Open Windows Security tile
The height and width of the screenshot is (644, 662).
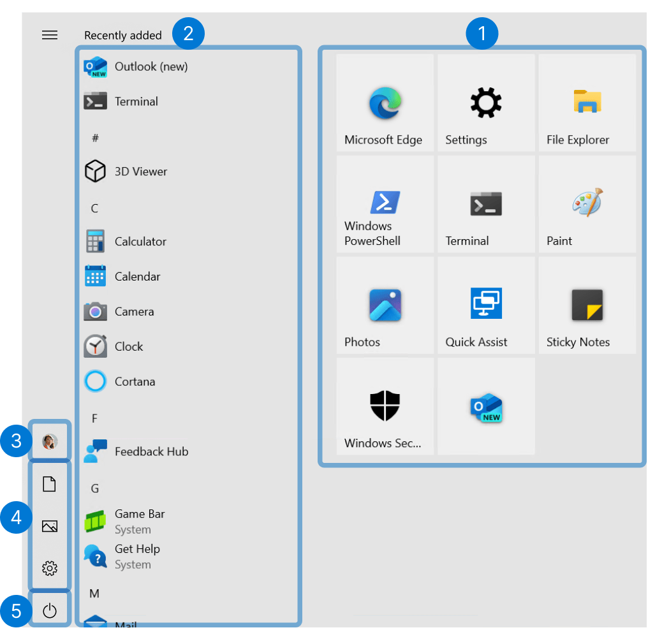coord(385,406)
